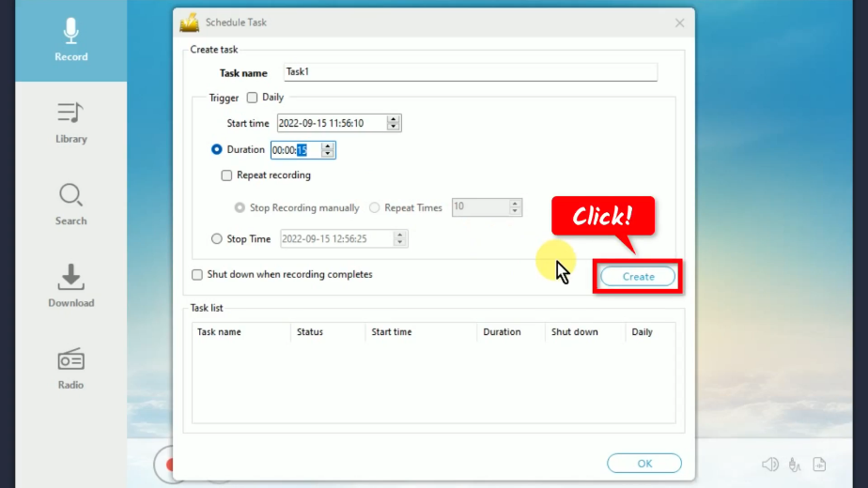Click the Daily column header
This screenshot has width=868, height=488.
pos(643,332)
